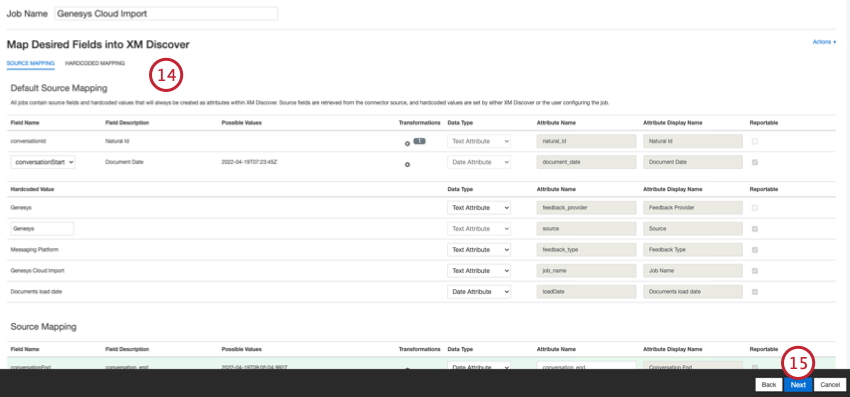The height and width of the screenshot is (397, 850).
Task: Switch to the Hardcoded Mapping tab
Action: pos(95,63)
